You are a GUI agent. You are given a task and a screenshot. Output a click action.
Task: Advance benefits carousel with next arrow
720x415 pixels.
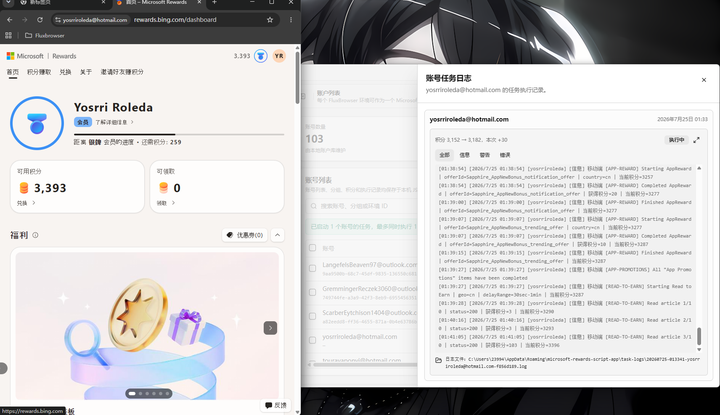click(x=270, y=328)
